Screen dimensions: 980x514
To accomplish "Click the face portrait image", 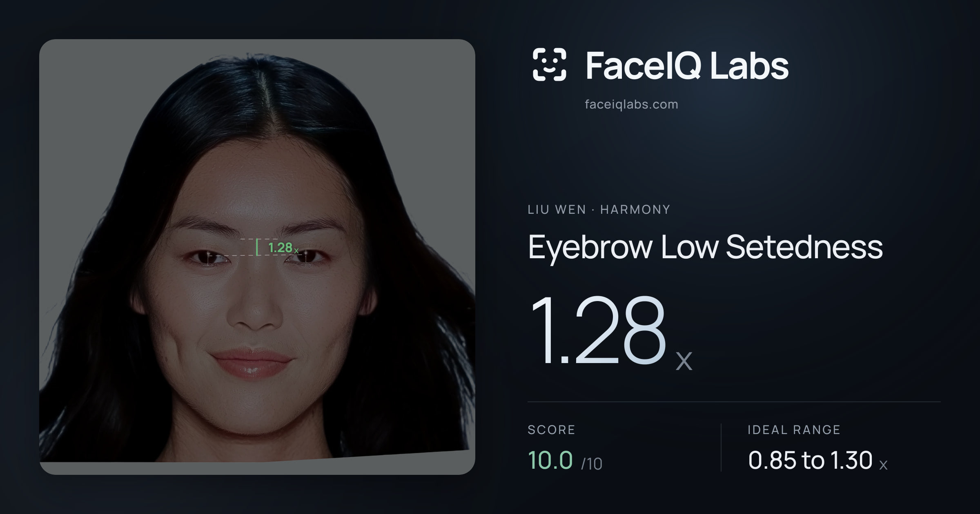I will pyautogui.click(x=257, y=257).
